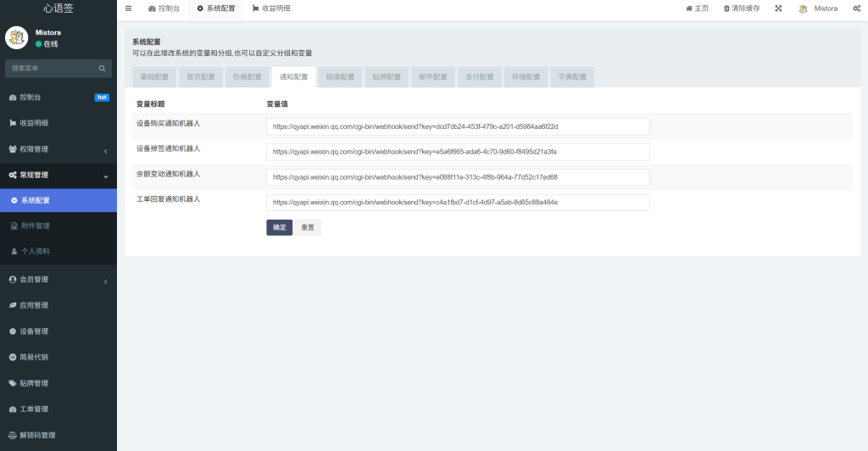Open 应用管理 in the sidebar

pyautogui.click(x=58, y=305)
